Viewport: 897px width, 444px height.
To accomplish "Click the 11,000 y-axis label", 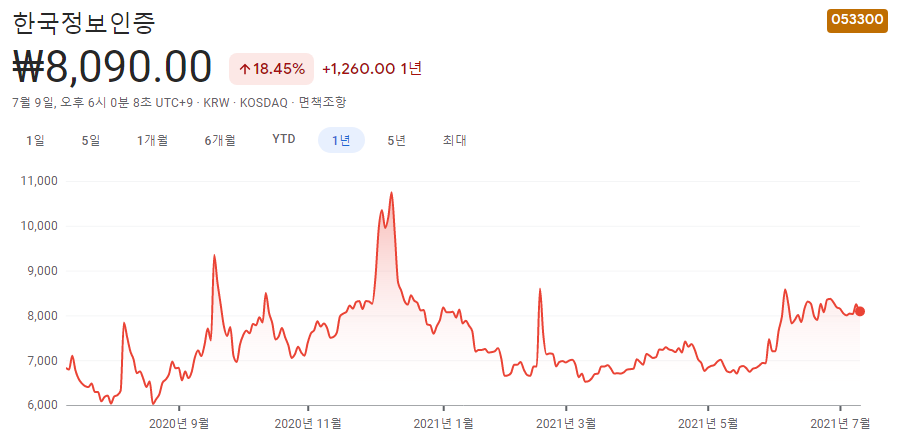I will (x=39, y=181).
